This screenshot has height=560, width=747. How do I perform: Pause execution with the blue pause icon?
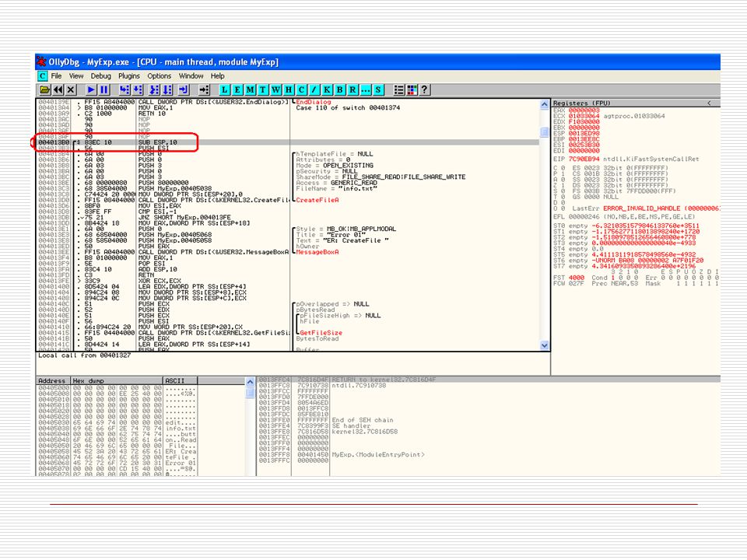103,89
